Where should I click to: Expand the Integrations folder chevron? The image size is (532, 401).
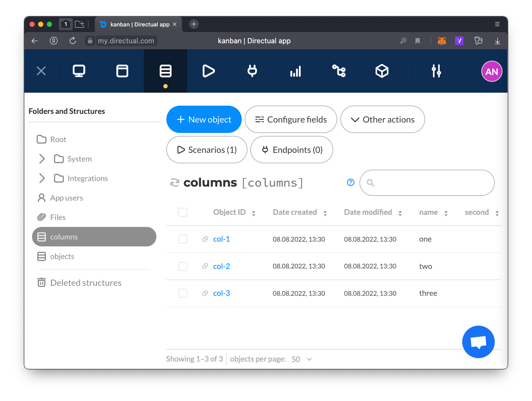[x=42, y=178]
